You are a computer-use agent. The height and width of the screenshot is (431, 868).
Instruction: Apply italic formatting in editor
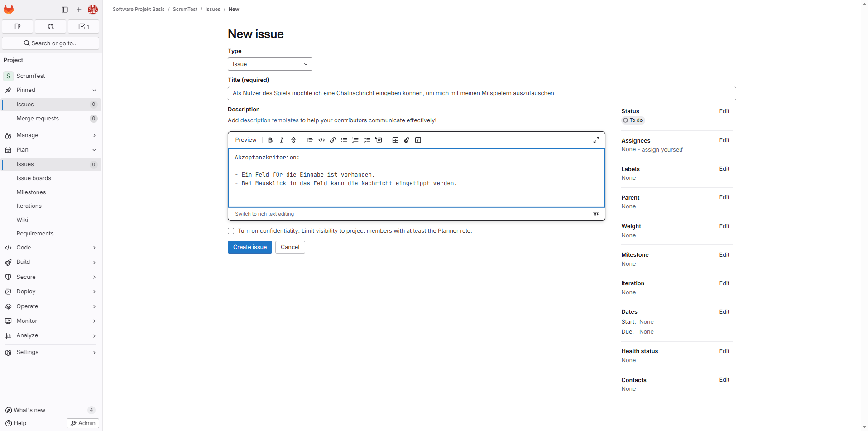coord(282,140)
